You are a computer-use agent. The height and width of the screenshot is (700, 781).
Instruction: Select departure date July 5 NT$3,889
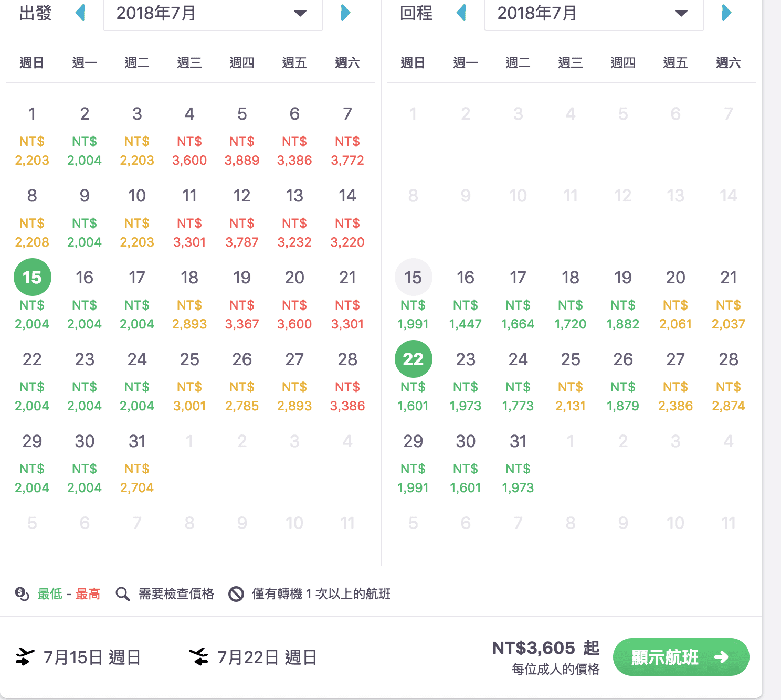point(242,136)
